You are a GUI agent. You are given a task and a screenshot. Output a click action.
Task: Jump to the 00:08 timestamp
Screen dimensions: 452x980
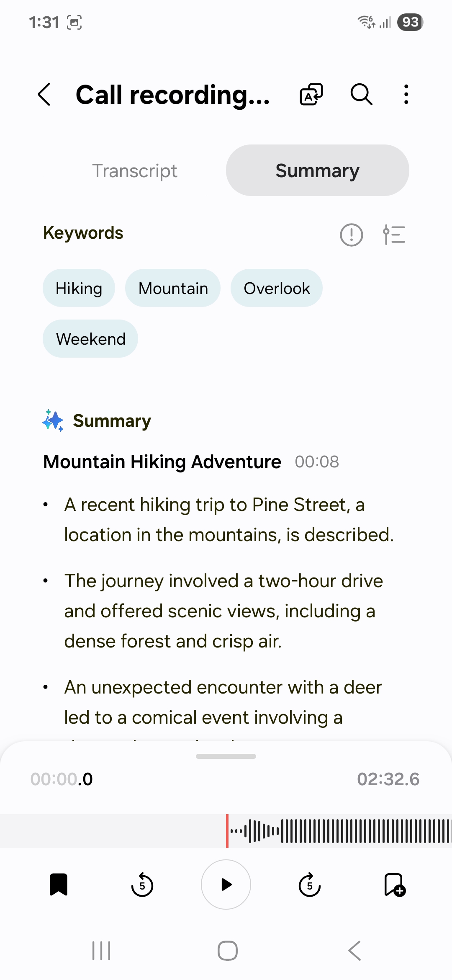click(x=317, y=462)
